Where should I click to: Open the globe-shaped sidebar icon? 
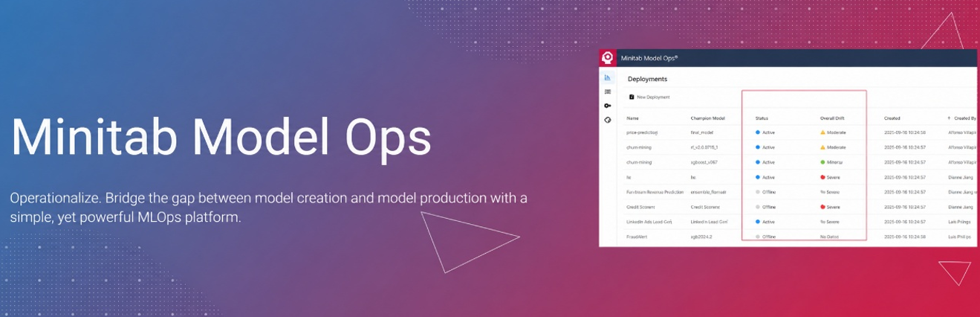pyautogui.click(x=607, y=120)
